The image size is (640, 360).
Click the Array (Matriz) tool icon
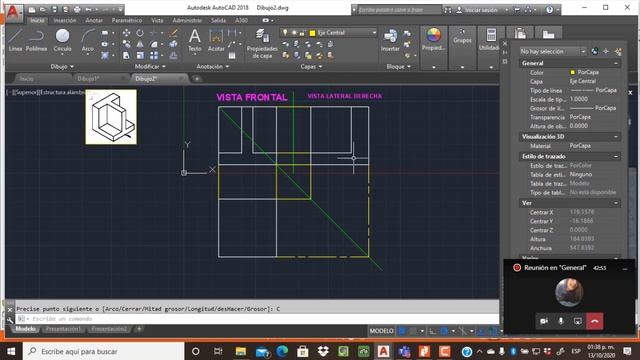[154, 55]
